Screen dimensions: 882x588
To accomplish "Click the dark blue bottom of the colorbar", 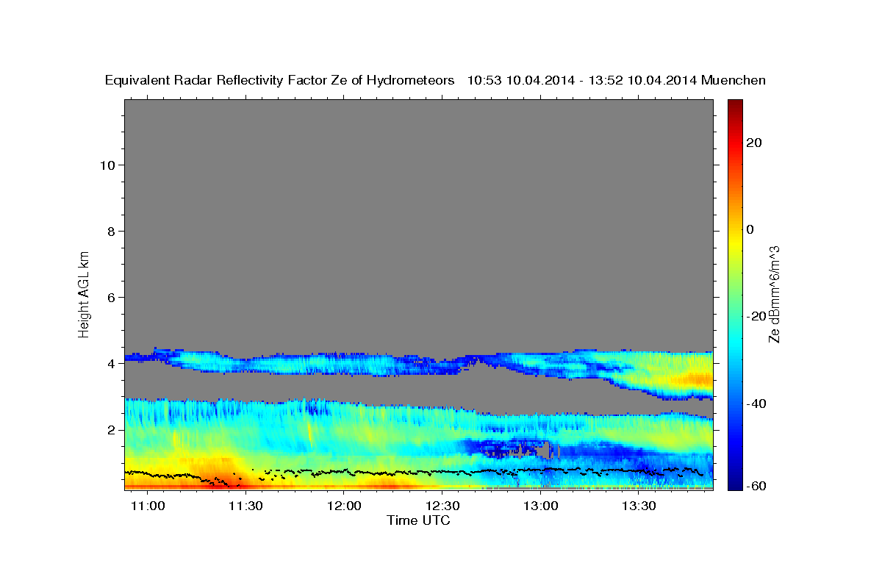I will tap(734, 481).
